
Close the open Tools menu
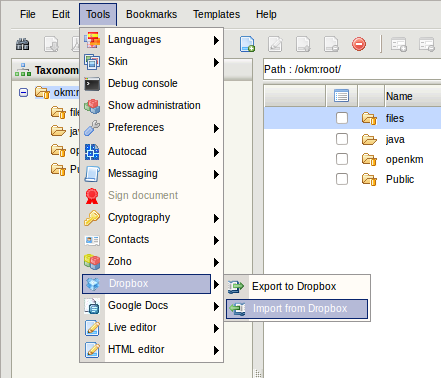coord(98,14)
